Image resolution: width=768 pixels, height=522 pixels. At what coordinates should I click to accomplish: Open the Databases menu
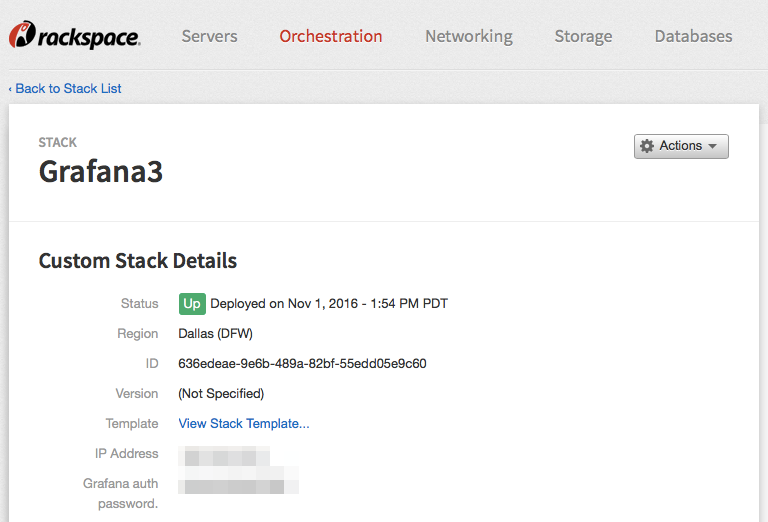click(694, 36)
